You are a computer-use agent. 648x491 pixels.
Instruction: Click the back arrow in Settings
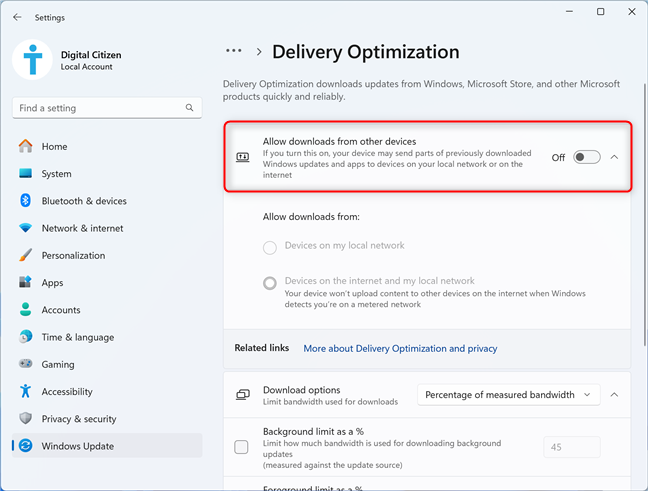pyautogui.click(x=17, y=17)
